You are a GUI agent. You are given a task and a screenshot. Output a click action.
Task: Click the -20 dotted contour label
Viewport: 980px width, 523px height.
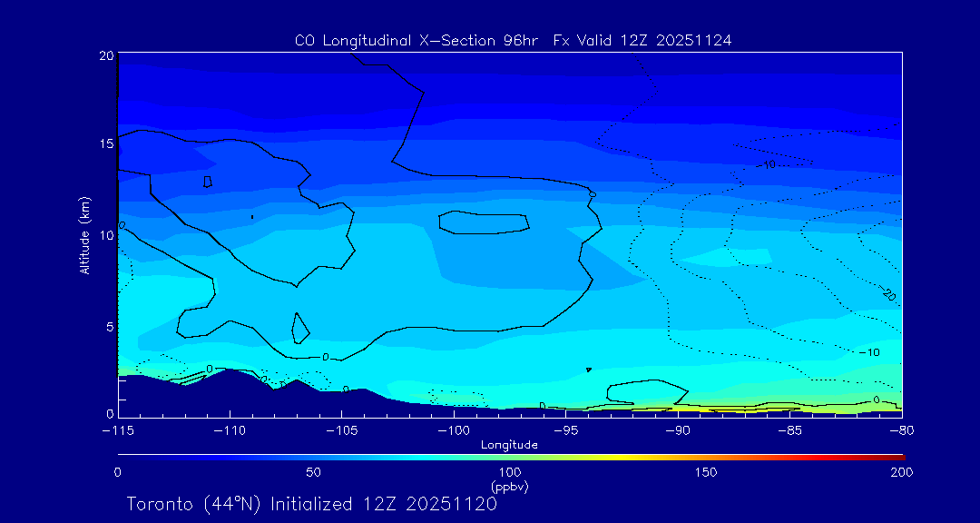888,295
